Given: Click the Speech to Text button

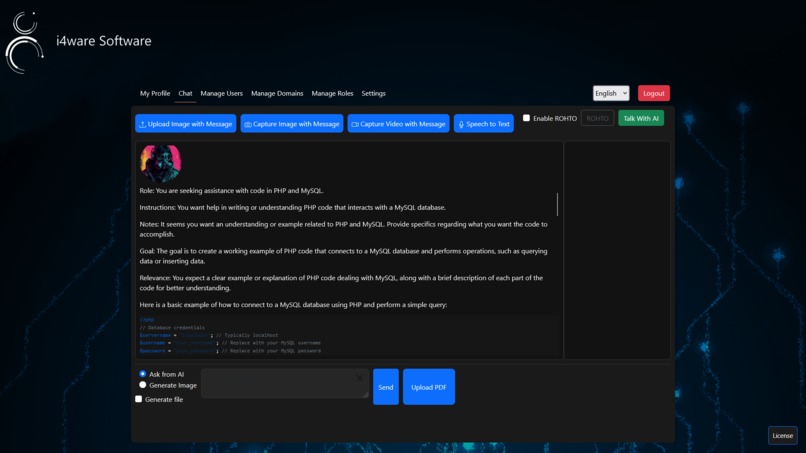Looking at the screenshot, I should click(484, 123).
